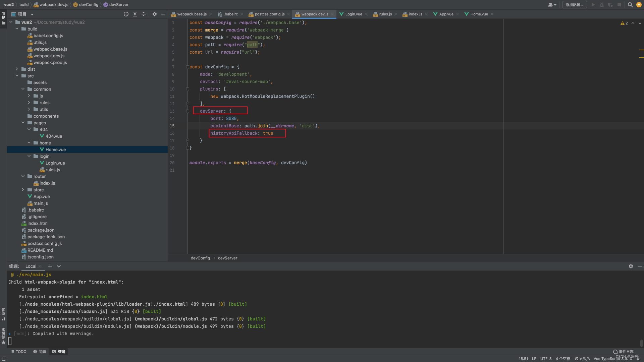Viewport: 644px width, 362px height.
Task: Open package.json in project tree
Action: (x=41, y=230)
